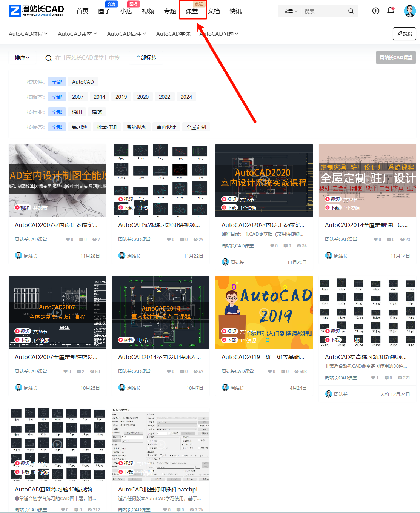The width and height of the screenshot is (420, 513).
Task: Filter tag 全屋定制
Action: 196,127
